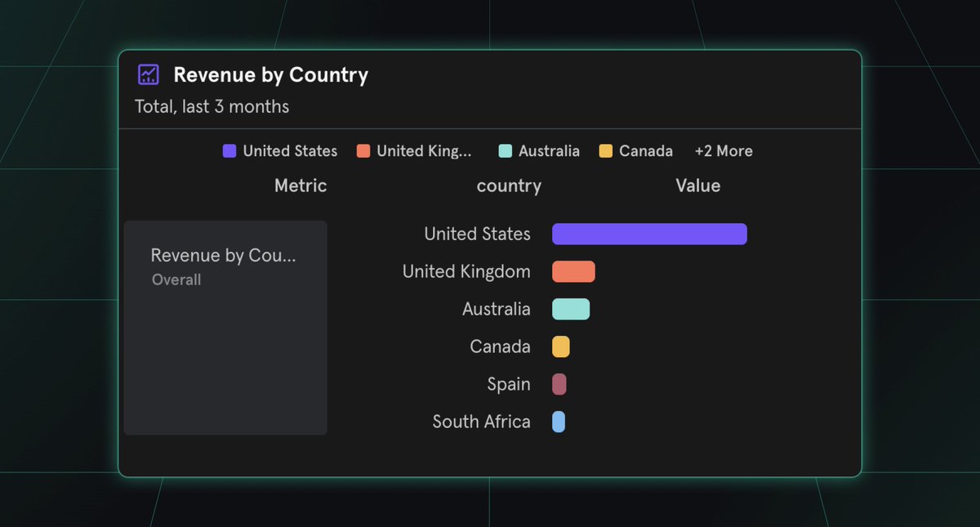
Task: Click the Total, last 3 months subtitle
Action: [x=212, y=106]
